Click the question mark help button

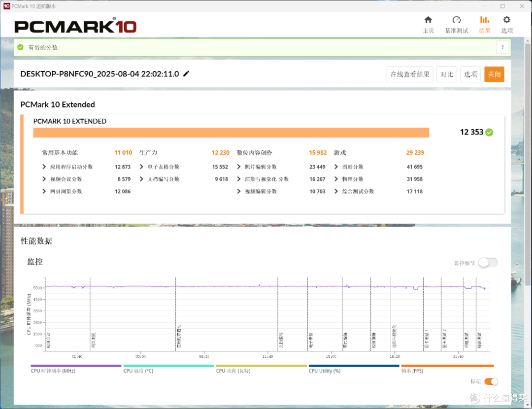tap(502, 47)
